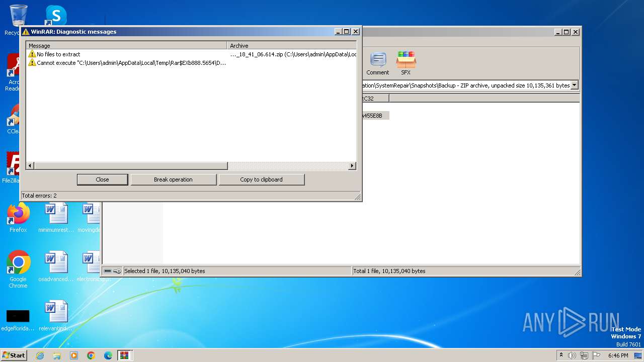Copy diagnostic messages to clipboard
Image resolution: width=644 pixels, height=362 pixels.
click(261, 179)
